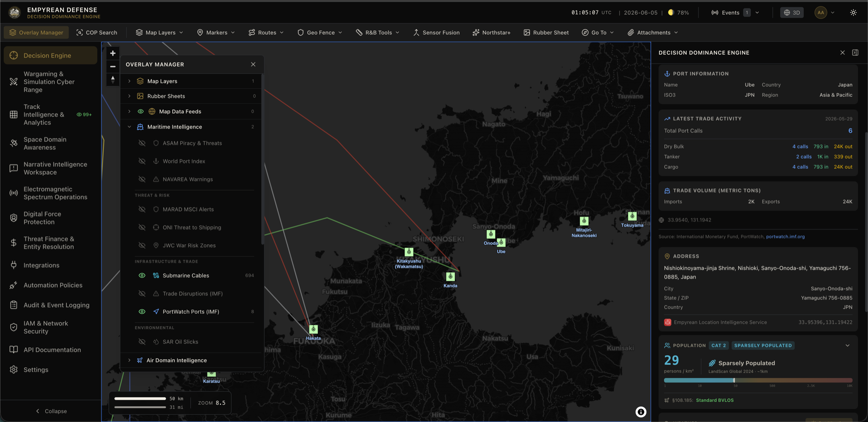The width and height of the screenshot is (868, 422).
Task: Open Markers dropdown menu
Action: [216, 33]
